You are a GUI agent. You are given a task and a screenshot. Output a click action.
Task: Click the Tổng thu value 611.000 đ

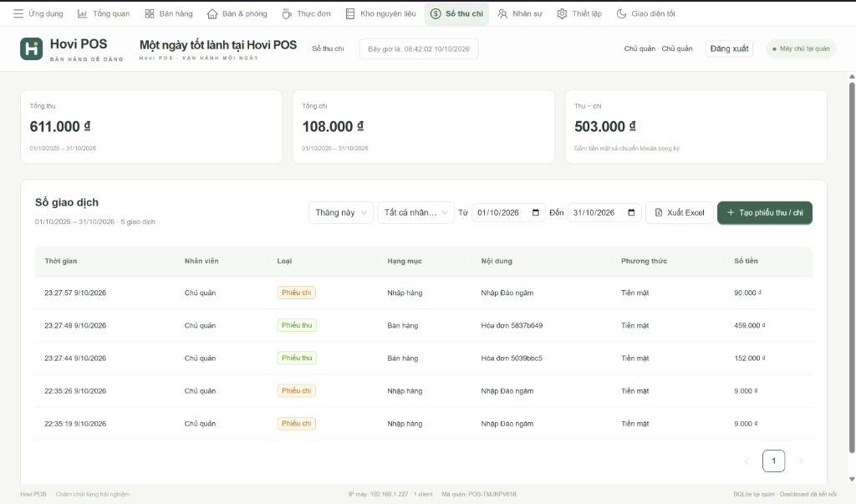tap(60, 127)
